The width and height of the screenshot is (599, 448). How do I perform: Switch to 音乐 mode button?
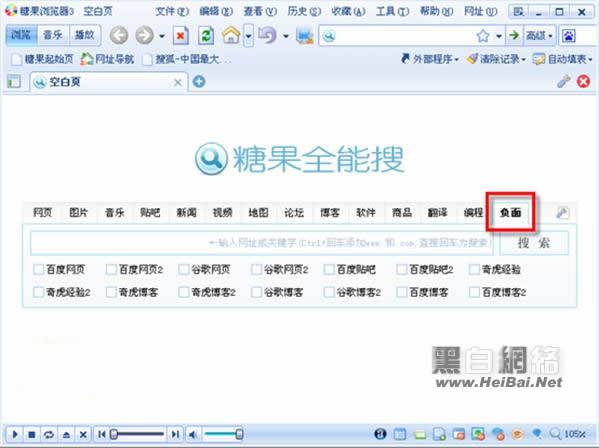53,35
